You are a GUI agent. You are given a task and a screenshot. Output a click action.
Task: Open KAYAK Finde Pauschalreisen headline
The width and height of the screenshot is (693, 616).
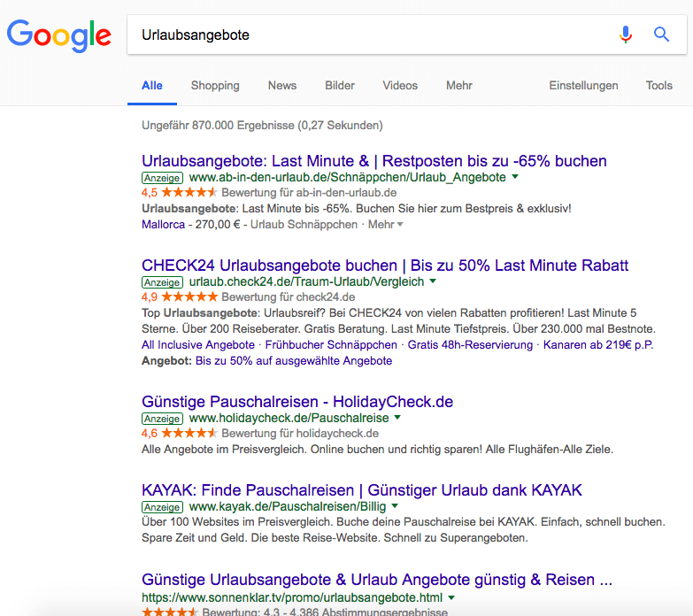pos(361,490)
